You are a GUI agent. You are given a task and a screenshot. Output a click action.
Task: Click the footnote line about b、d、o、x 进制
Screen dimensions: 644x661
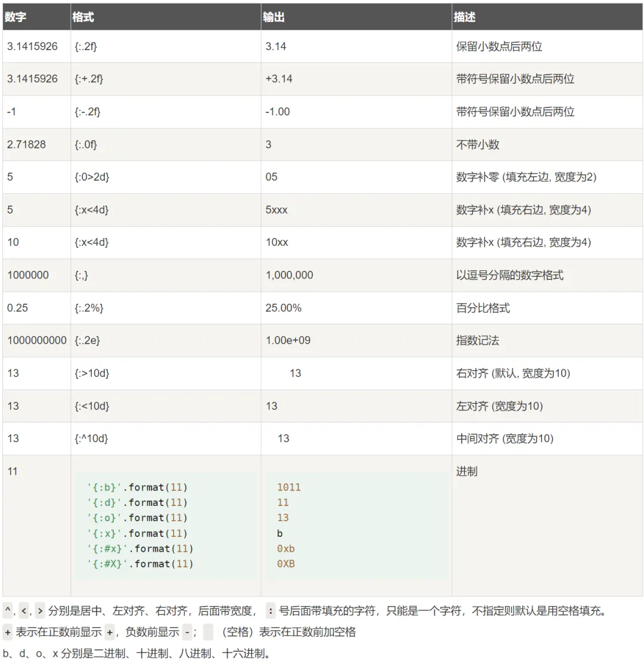136,654
